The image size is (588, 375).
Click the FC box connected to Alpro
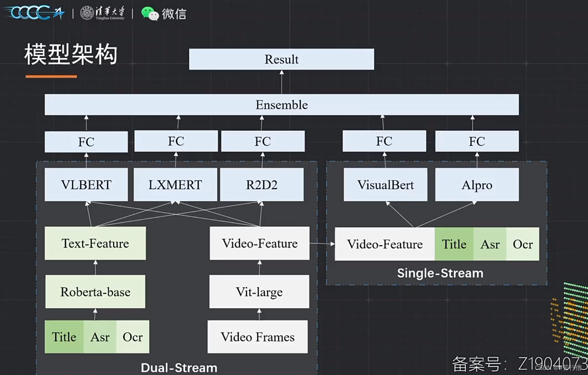coord(477,141)
